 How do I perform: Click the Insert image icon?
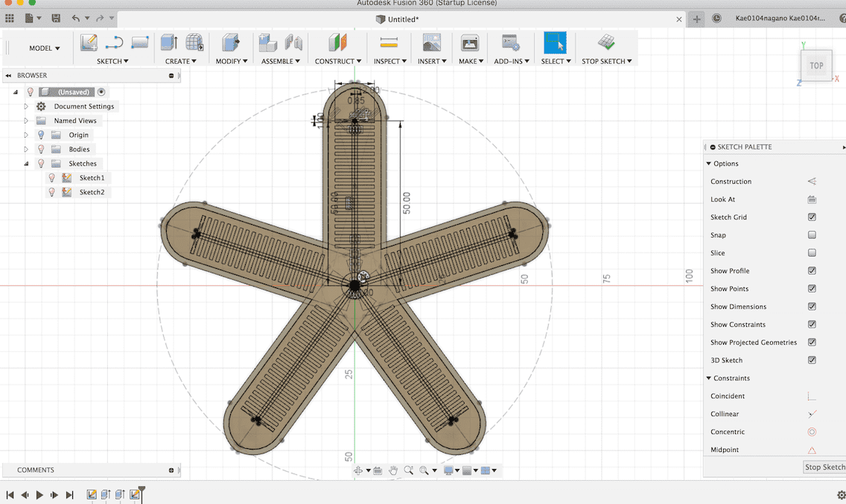(431, 42)
